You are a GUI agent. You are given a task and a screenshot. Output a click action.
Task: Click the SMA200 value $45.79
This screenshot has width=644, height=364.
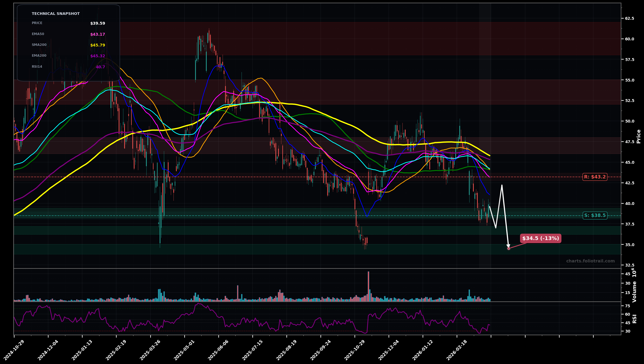pos(97,45)
